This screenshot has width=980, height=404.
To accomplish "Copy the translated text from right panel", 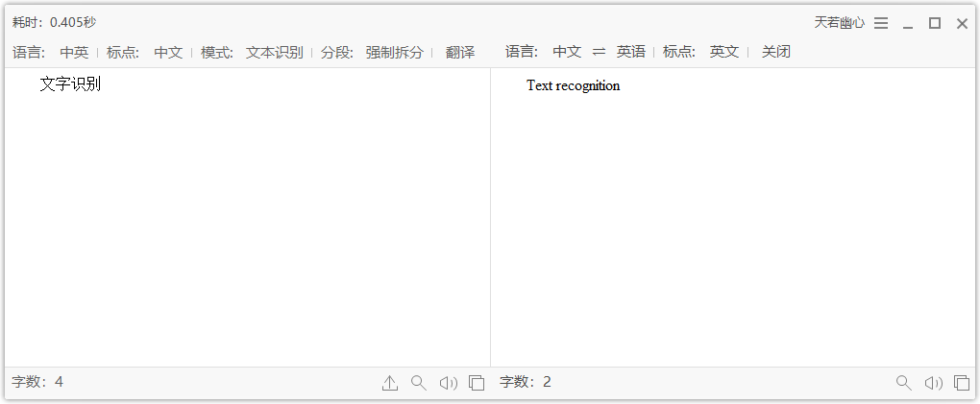I will pyautogui.click(x=962, y=383).
